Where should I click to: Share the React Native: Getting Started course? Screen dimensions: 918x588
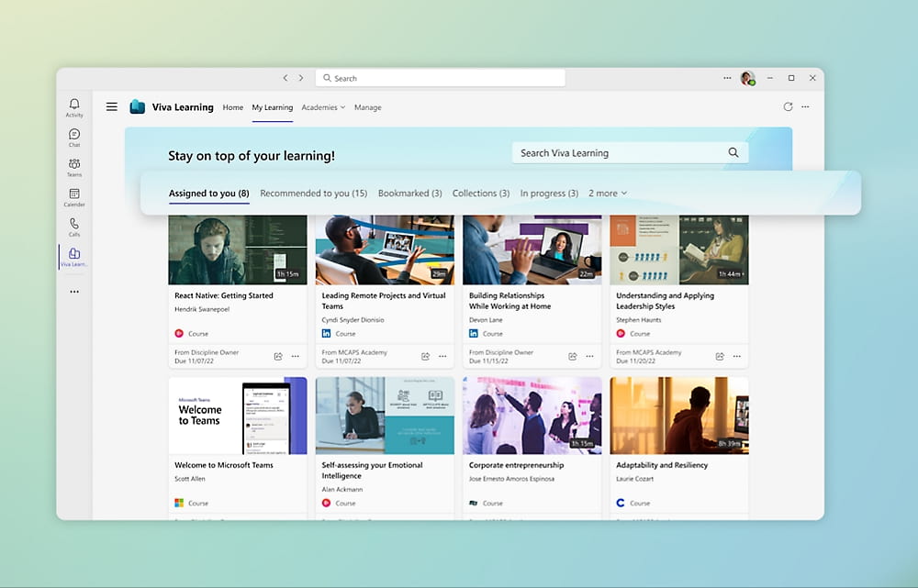tap(278, 356)
